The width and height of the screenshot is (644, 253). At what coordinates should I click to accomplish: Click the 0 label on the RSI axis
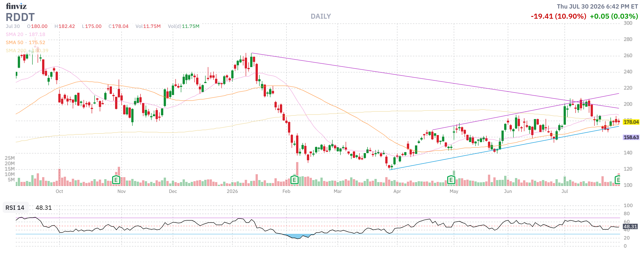pos(625,246)
